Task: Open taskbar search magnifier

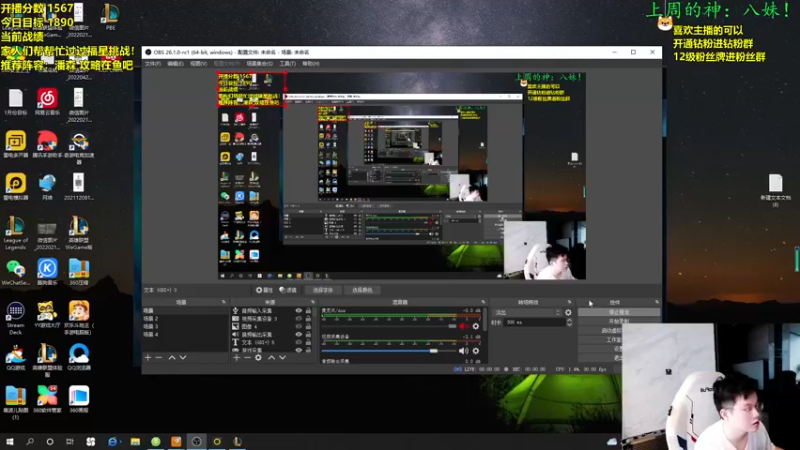Action: [30, 441]
